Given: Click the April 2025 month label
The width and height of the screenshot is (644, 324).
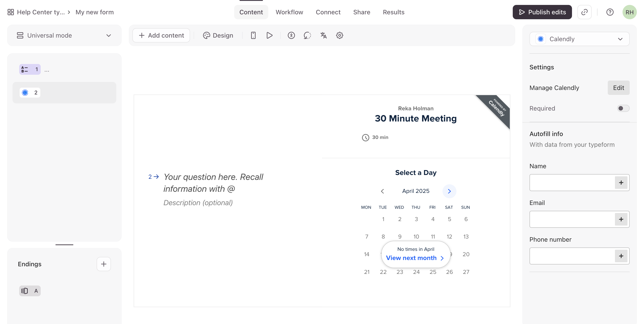Looking at the screenshot, I should (416, 191).
